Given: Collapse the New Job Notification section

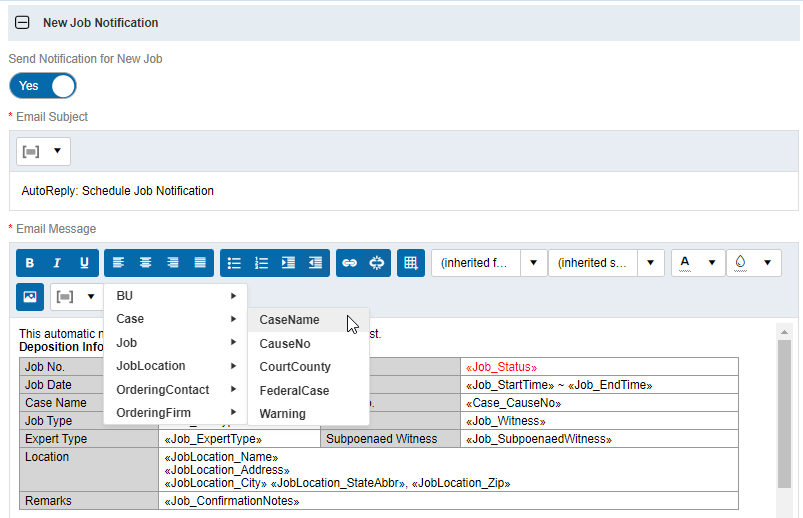Looking at the screenshot, I should (x=22, y=22).
